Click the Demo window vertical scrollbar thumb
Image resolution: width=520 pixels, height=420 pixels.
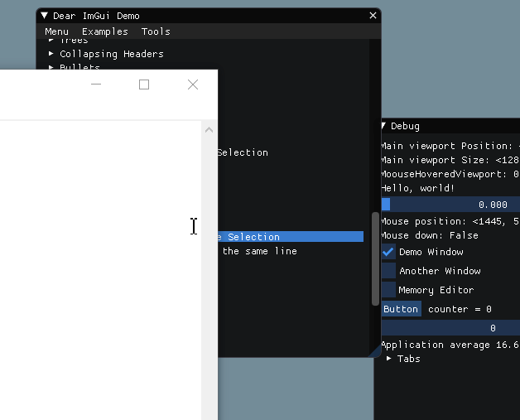pyautogui.click(x=375, y=258)
